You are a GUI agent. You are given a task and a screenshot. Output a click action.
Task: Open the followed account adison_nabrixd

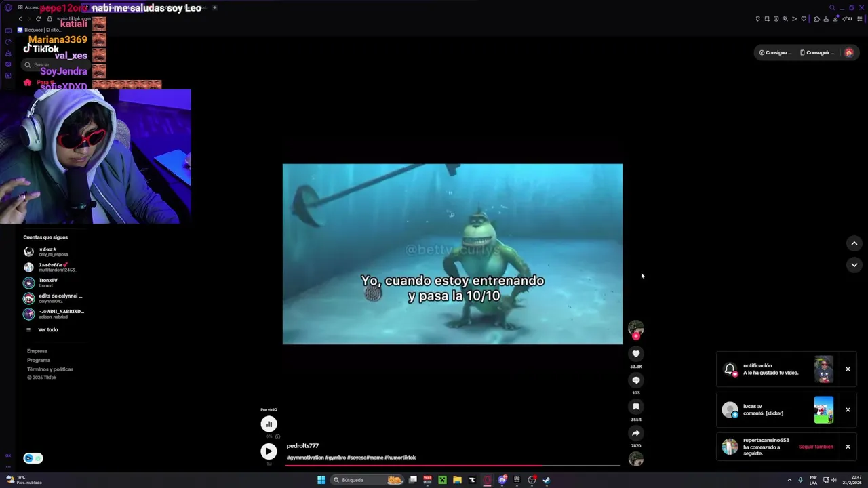(x=54, y=314)
